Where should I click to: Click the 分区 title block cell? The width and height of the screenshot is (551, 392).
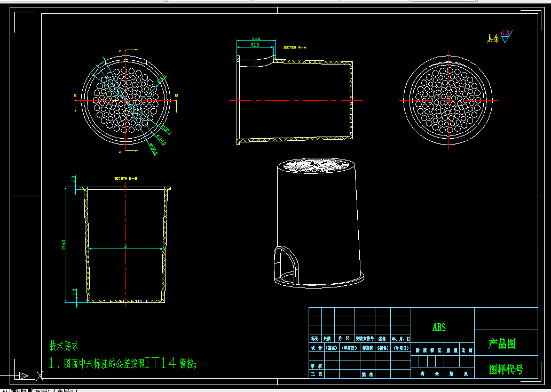coord(344,339)
